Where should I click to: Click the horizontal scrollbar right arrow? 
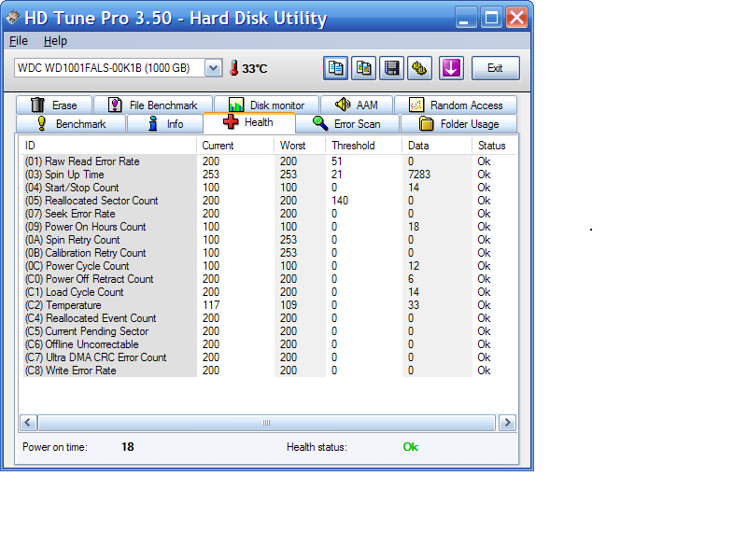pos(507,423)
